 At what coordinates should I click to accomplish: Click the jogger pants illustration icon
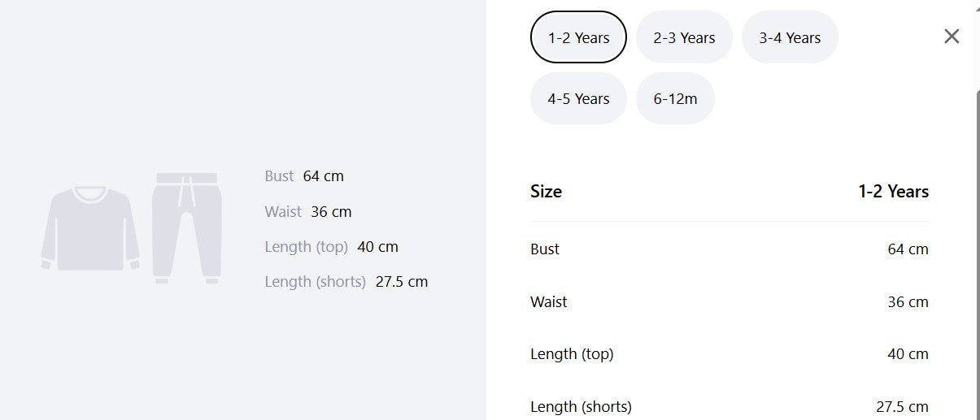pyautogui.click(x=187, y=228)
